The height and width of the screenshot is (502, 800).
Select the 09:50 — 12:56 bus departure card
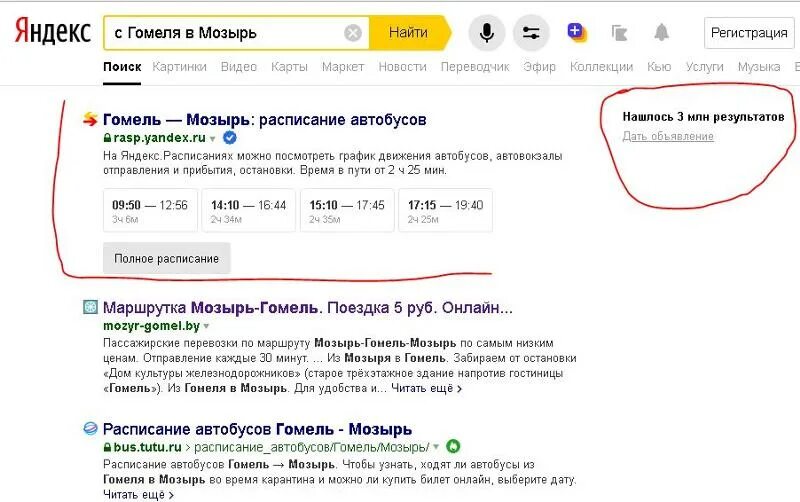coord(150,210)
